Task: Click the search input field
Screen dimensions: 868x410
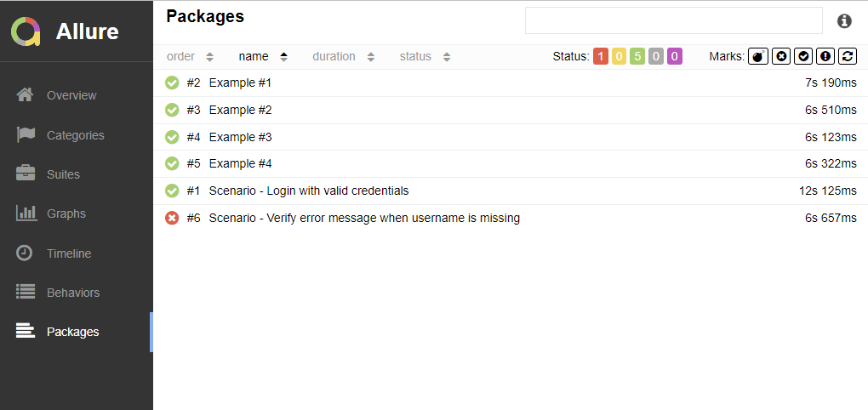Action: [x=673, y=20]
